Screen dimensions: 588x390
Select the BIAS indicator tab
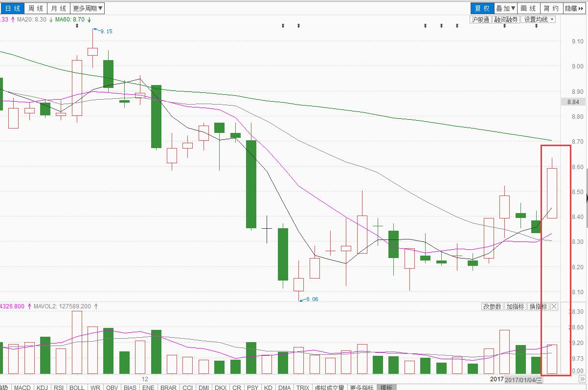[x=130, y=387]
